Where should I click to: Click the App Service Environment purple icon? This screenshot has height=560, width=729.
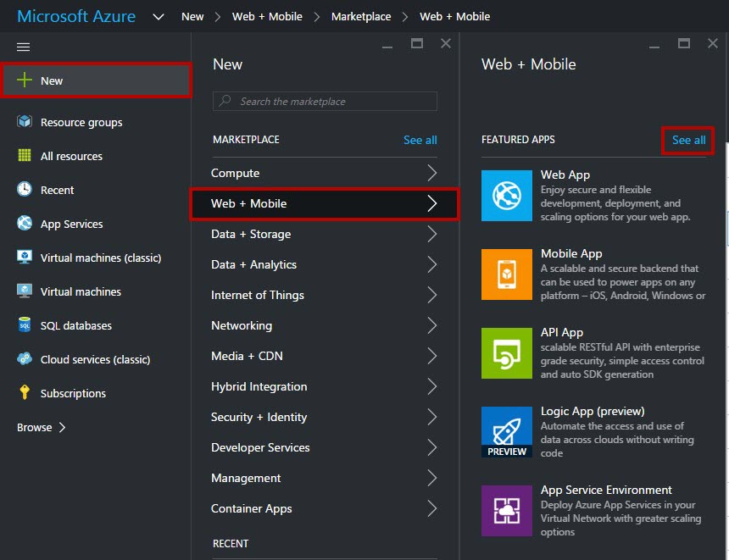pos(507,511)
